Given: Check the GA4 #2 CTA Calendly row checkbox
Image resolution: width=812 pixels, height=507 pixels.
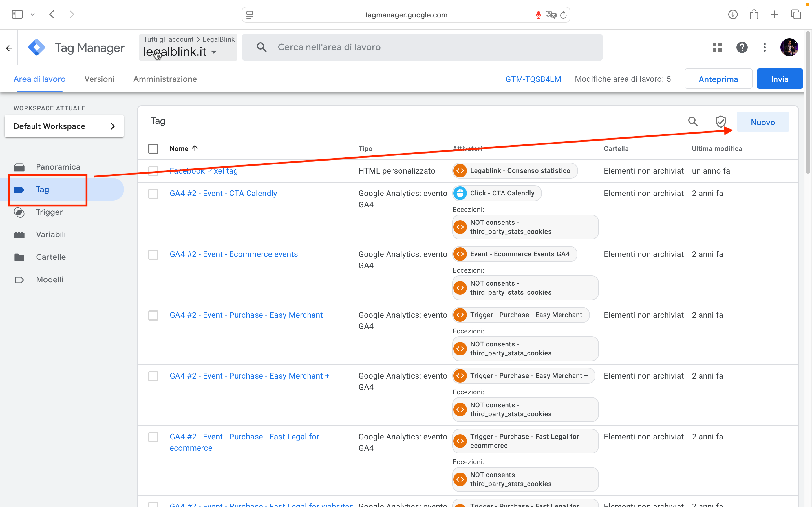Looking at the screenshot, I should [x=153, y=194].
